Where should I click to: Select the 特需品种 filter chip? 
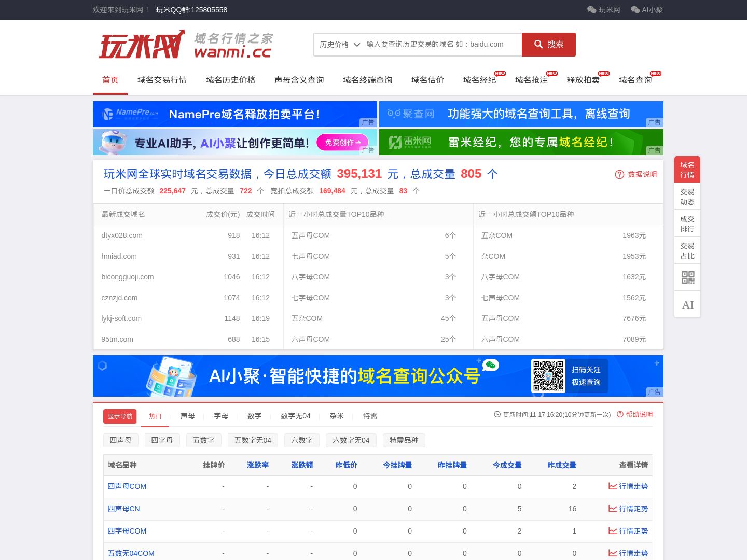tap(404, 440)
